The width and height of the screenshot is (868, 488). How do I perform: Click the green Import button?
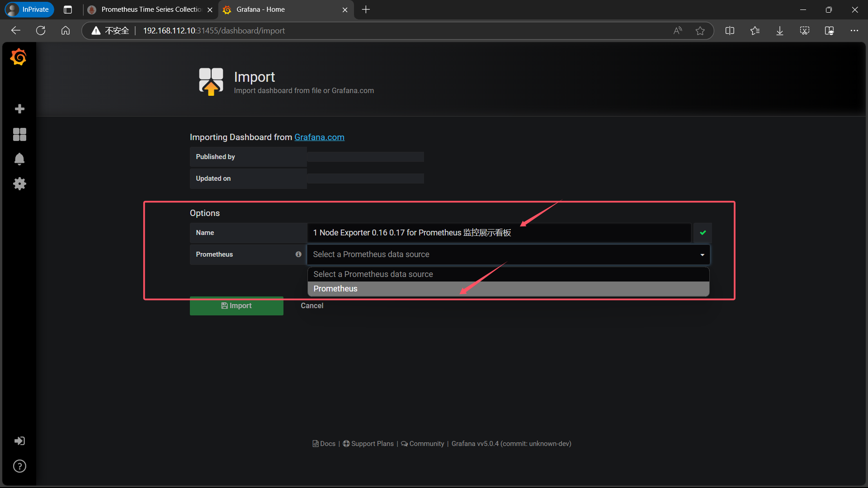(236, 306)
